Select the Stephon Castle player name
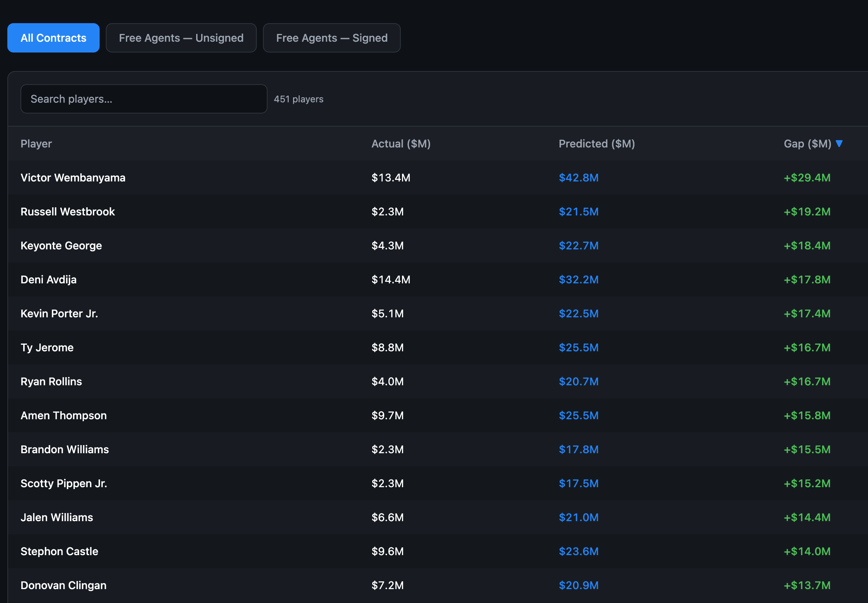The image size is (868, 603). point(59,551)
